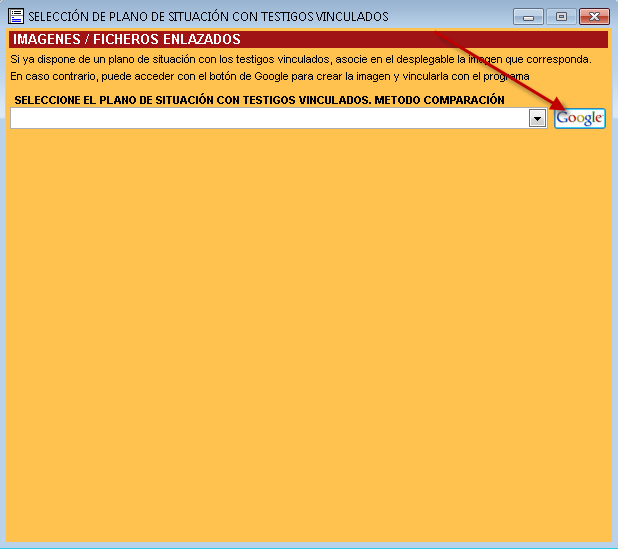
Task: Open Google to create the situation plan image
Action: pyautogui.click(x=580, y=118)
